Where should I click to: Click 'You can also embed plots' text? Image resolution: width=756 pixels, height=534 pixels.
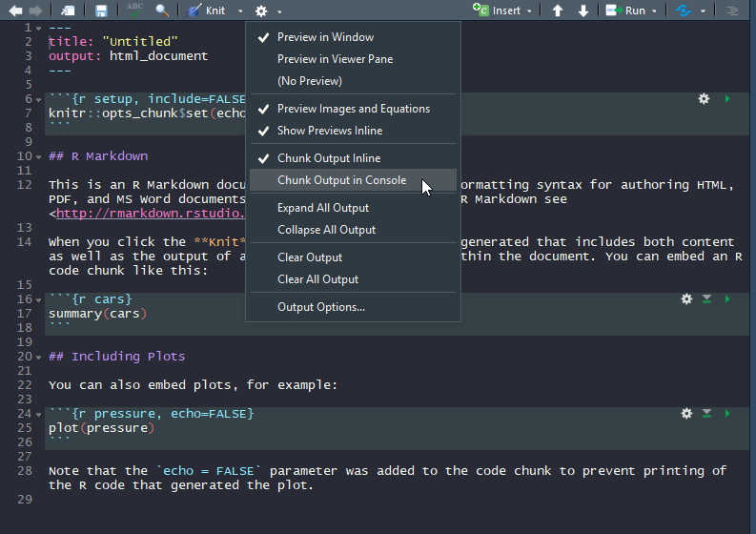point(193,385)
